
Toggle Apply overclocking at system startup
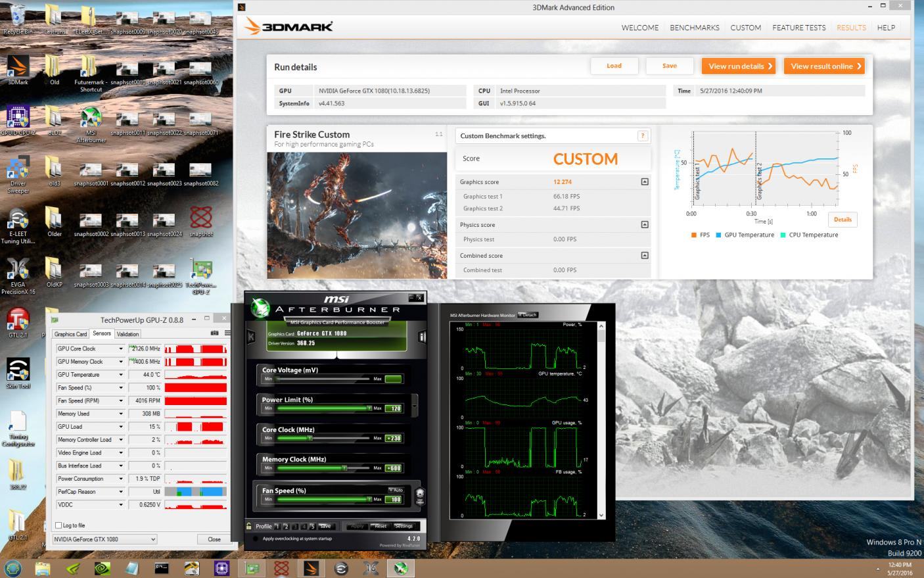[256, 539]
